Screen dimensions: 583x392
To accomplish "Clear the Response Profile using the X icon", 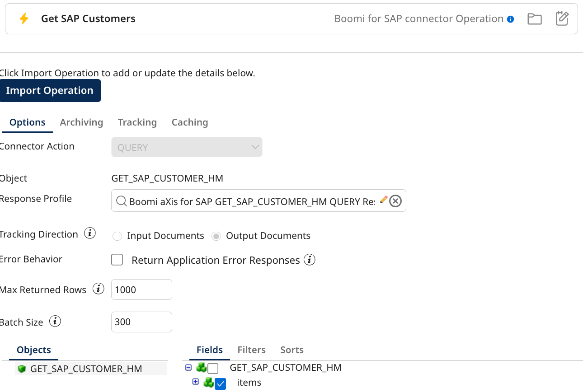I will [x=396, y=201].
